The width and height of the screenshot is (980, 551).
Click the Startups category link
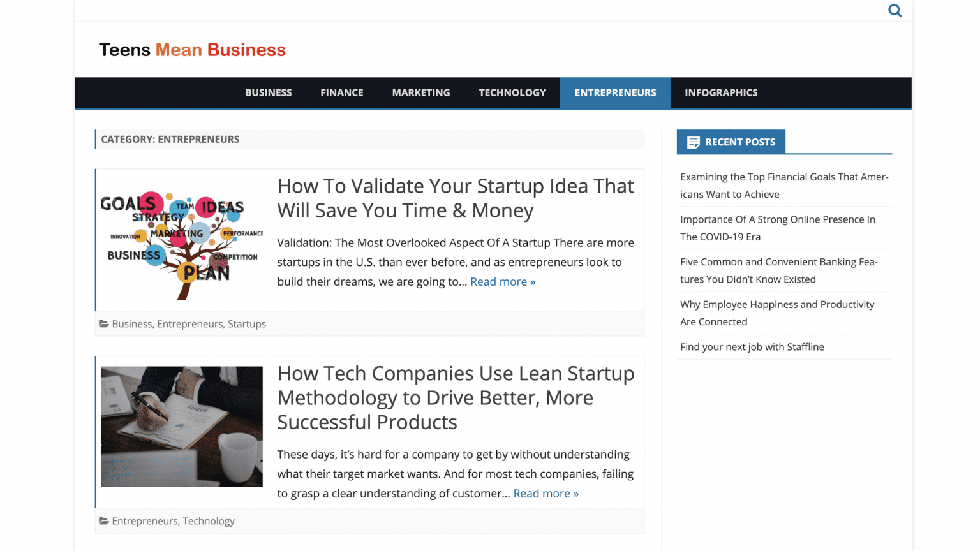click(x=247, y=323)
